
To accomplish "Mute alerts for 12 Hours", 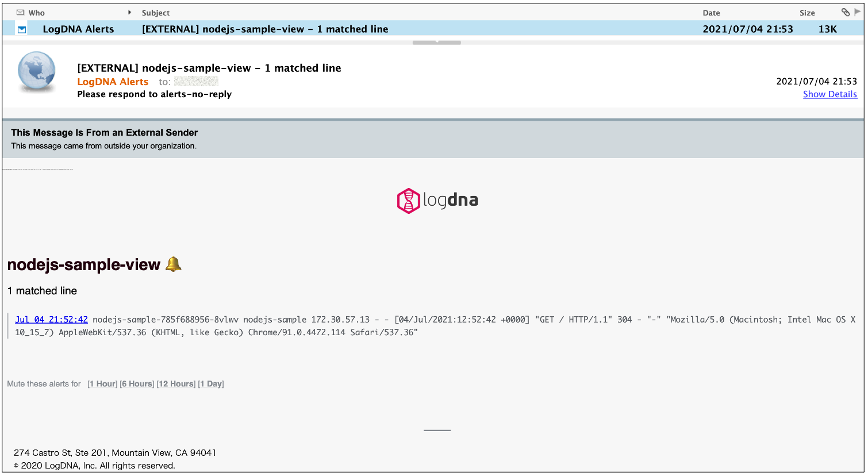I will coord(176,384).
